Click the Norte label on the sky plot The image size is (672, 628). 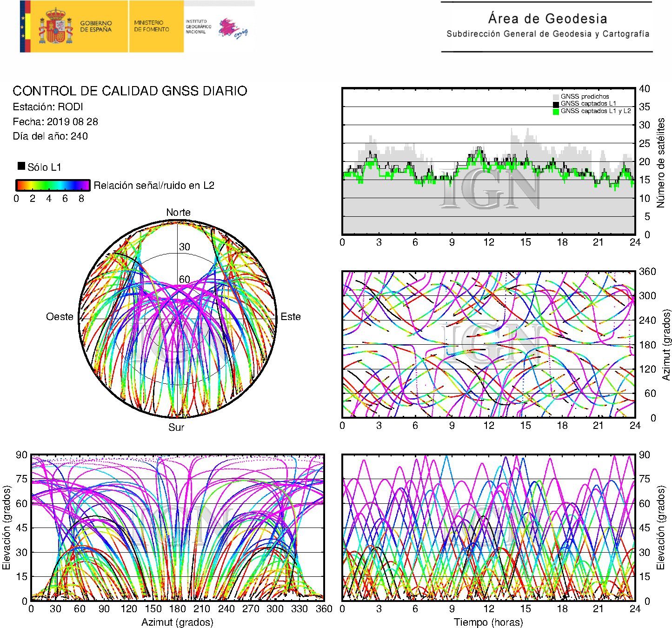click(x=178, y=213)
